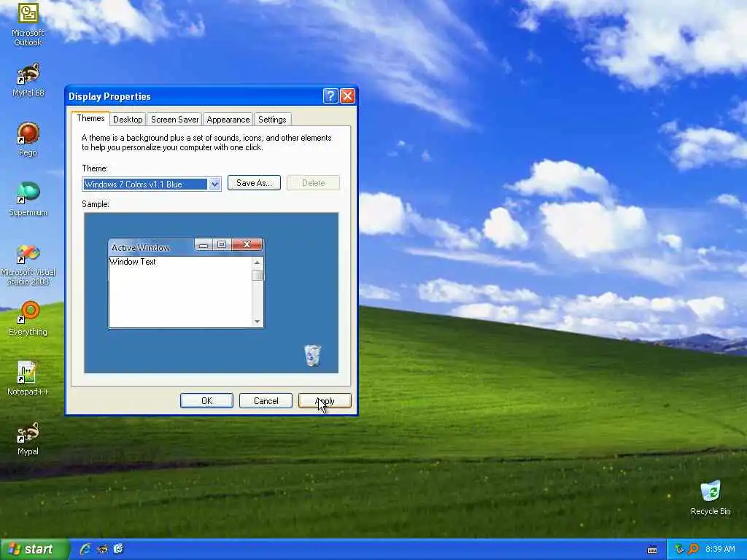Viewport: 747px width, 560px height.
Task: Launch Mypal raccoon icon in Quick Launch
Action: tap(102, 549)
